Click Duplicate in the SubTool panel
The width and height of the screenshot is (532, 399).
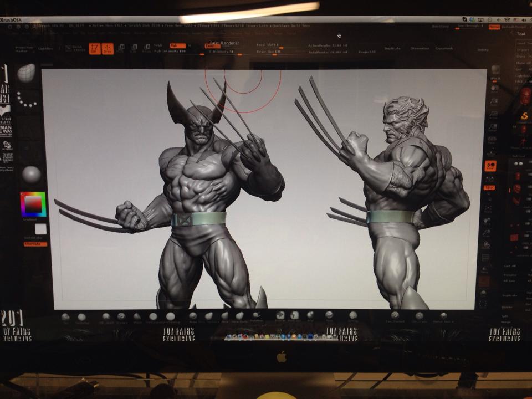pyautogui.click(x=510, y=296)
